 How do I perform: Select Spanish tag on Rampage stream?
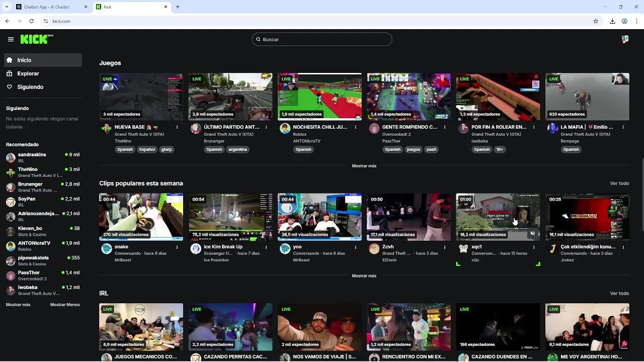tap(571, 149)
